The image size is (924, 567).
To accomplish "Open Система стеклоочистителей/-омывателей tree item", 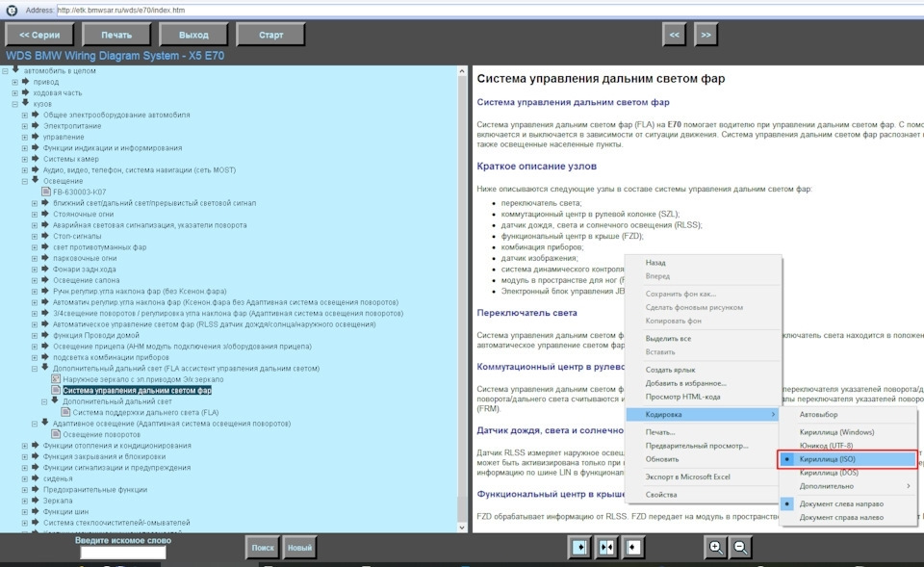I will [x=116, y=523].
